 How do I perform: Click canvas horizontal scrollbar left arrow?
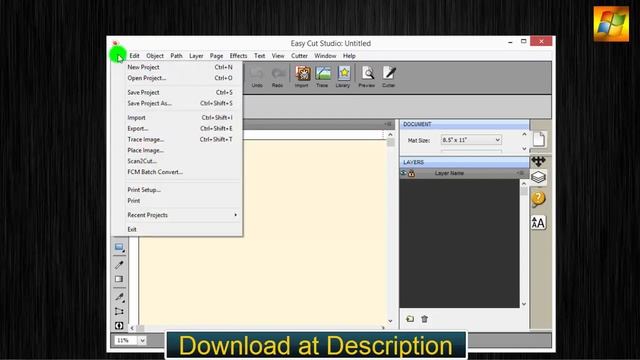[132, 328]
